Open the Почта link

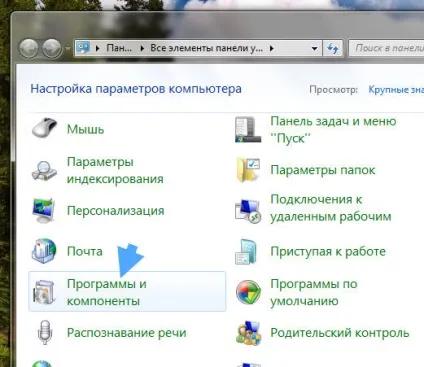[85, 251]
